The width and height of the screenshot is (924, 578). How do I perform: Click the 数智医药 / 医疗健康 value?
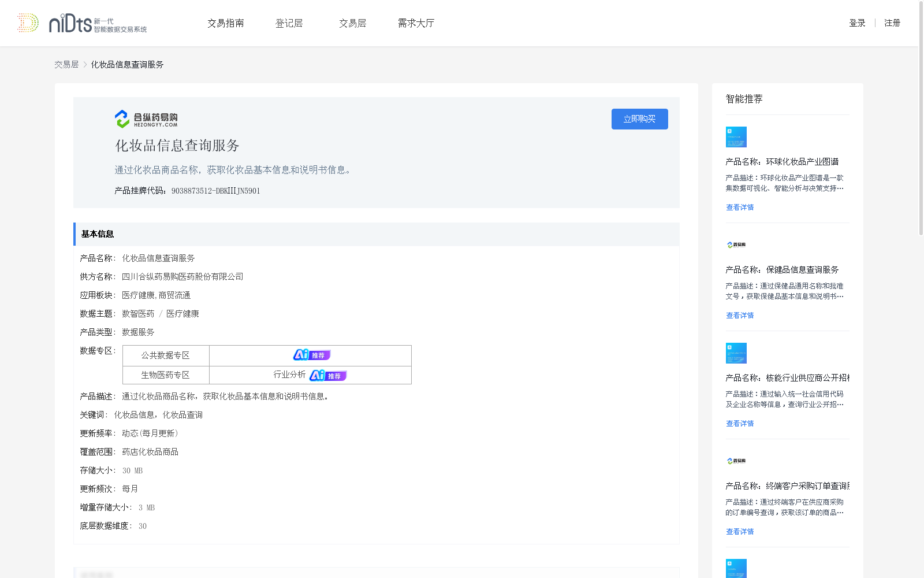161,314
